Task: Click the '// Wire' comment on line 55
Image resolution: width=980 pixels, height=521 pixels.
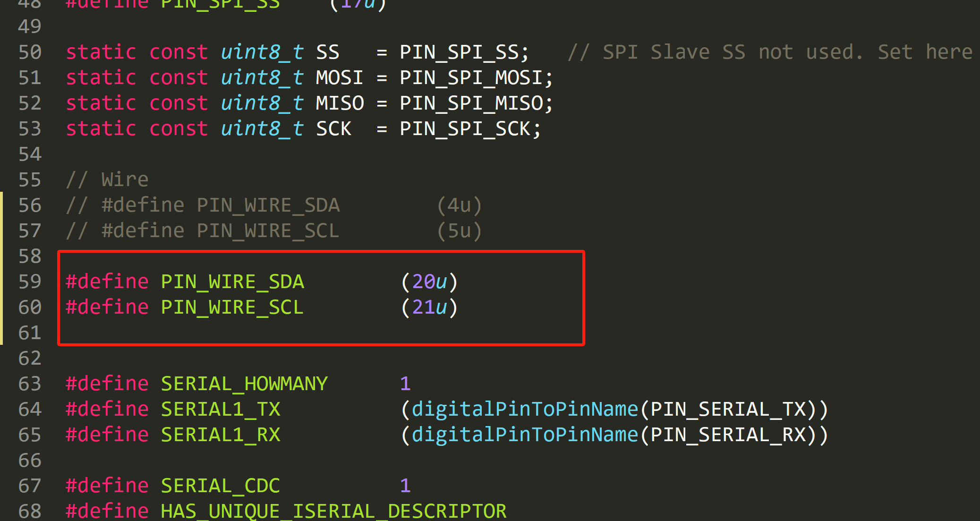Action: click(x=107, y=179)
